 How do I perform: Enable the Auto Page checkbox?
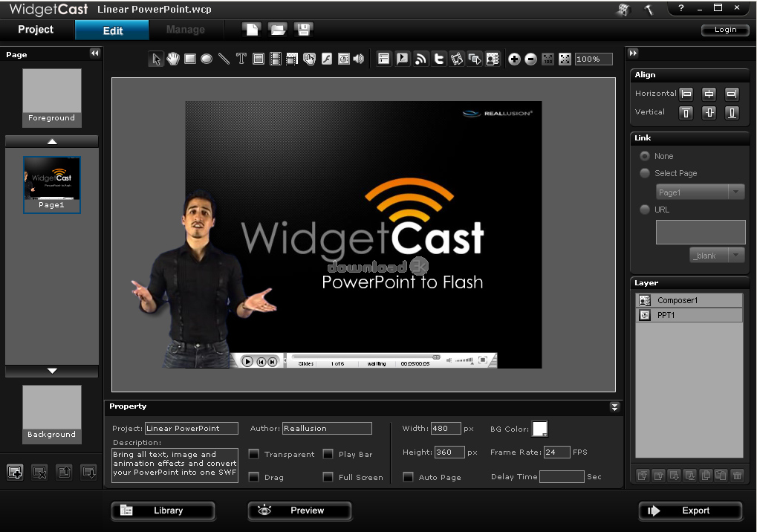(409, 477)
